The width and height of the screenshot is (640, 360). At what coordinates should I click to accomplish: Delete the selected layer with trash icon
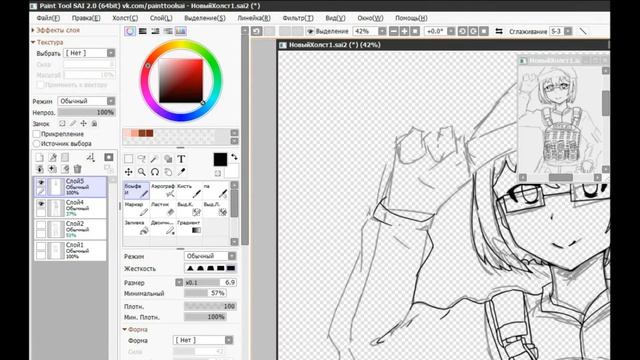tap(78, 169)
